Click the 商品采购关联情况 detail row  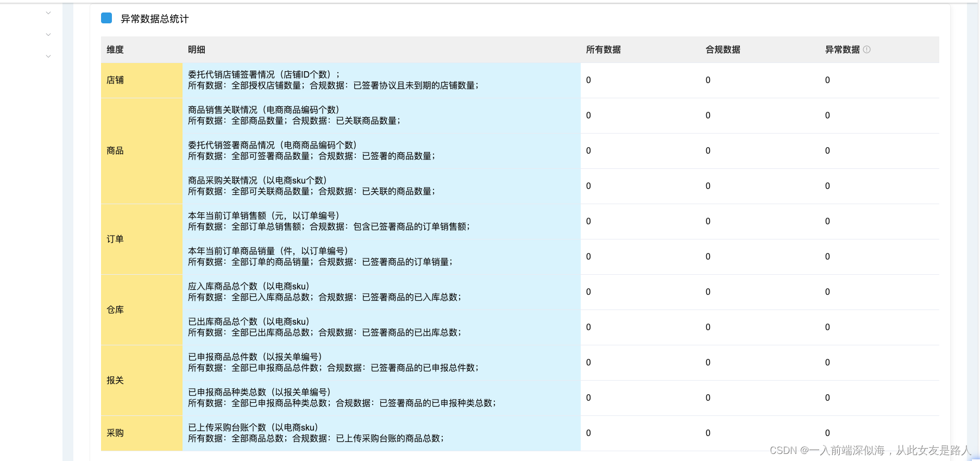[381, 186]
